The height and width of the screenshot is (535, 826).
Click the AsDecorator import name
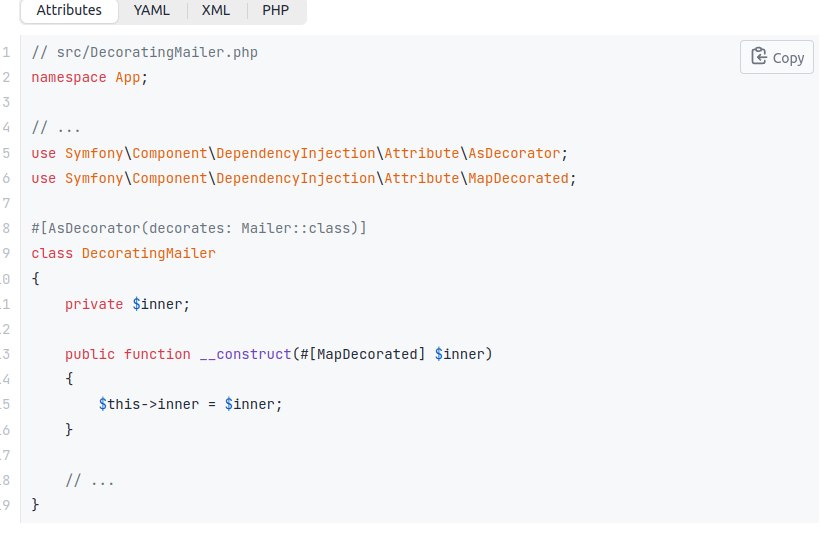point(514,153)
